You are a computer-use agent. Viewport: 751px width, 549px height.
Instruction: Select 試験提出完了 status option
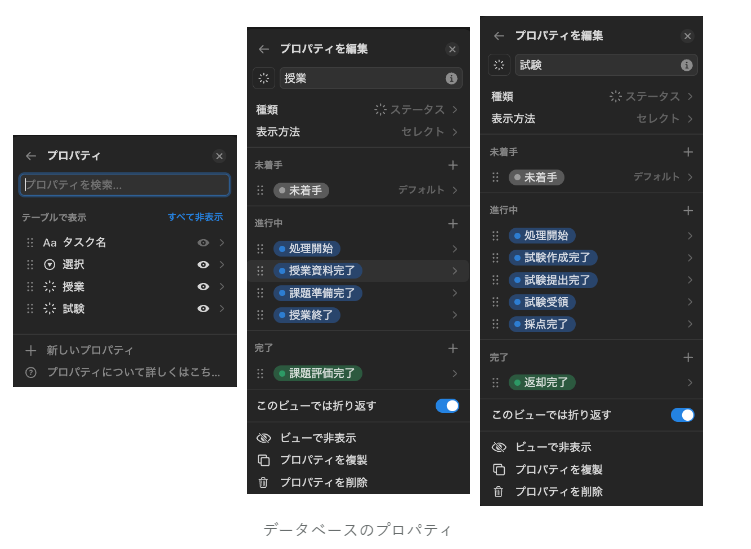[x=592, y=280]
